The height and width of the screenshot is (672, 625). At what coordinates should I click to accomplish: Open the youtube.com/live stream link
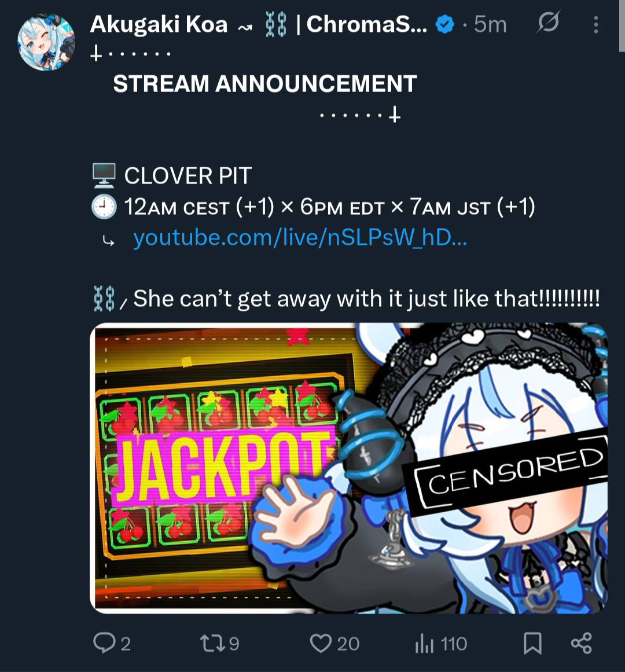coord(300,237)
